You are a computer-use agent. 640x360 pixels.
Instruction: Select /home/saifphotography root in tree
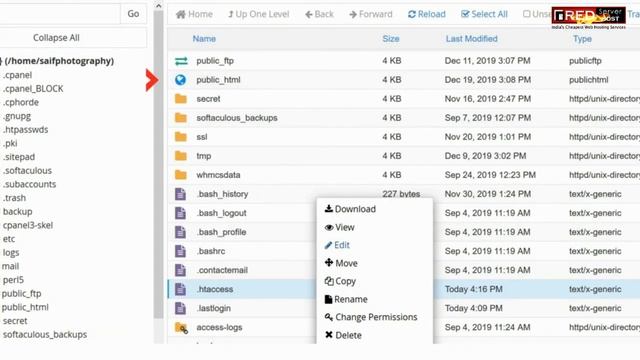click(59, 61)
